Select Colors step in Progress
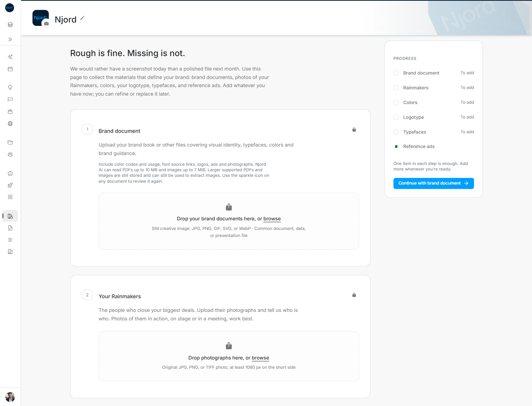Viewport: 532px width, 406px height. 434,103
